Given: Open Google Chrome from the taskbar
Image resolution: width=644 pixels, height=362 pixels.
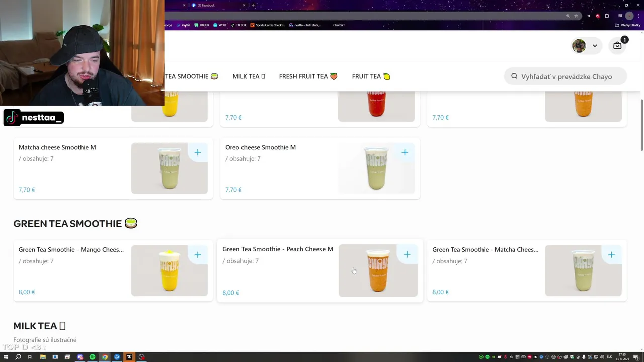Looking at the screenshot, I should pyautogui.click(x=105, y=357).
